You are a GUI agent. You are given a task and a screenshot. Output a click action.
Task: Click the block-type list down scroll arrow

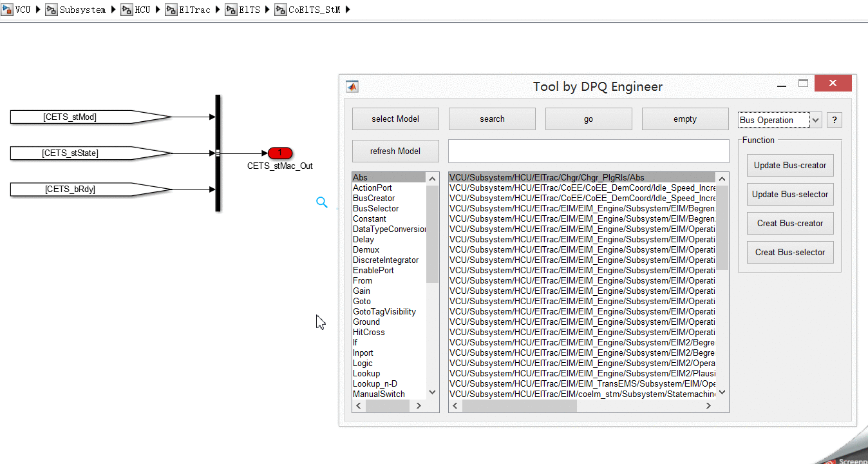pos(432,392)
